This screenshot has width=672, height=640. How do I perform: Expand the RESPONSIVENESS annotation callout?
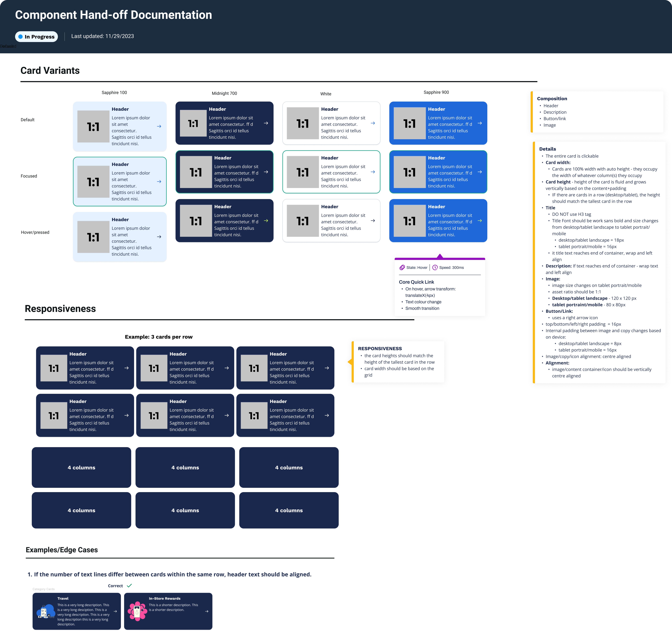tap(380, 349)
